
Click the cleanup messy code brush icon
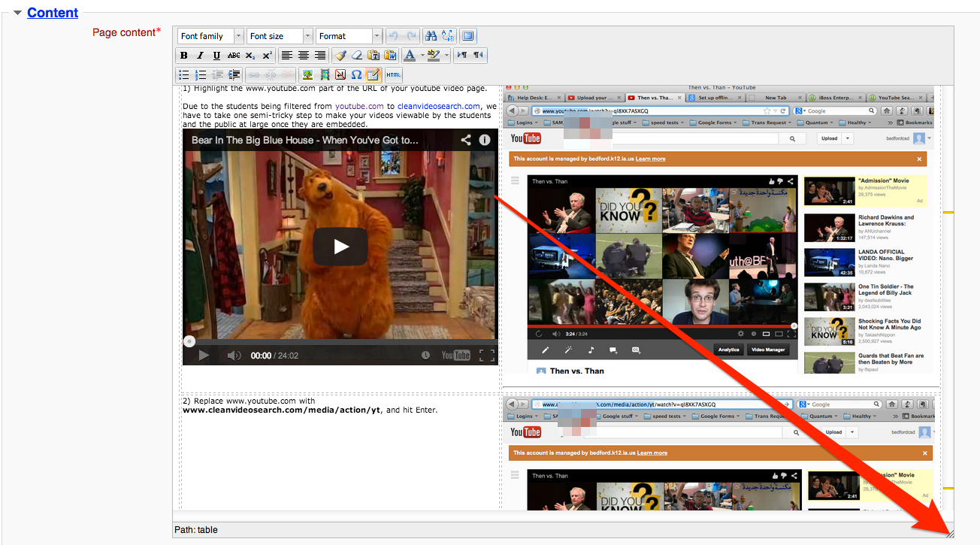click(x=340, y=56)
